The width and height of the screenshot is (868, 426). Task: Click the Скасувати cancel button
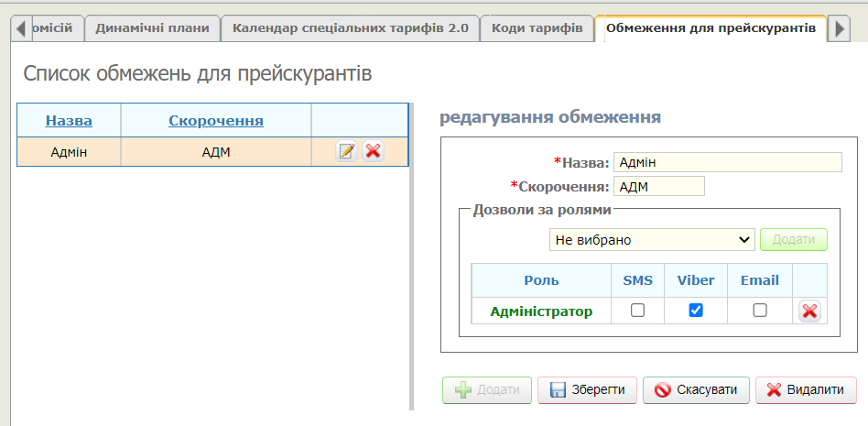click(696, 389)
